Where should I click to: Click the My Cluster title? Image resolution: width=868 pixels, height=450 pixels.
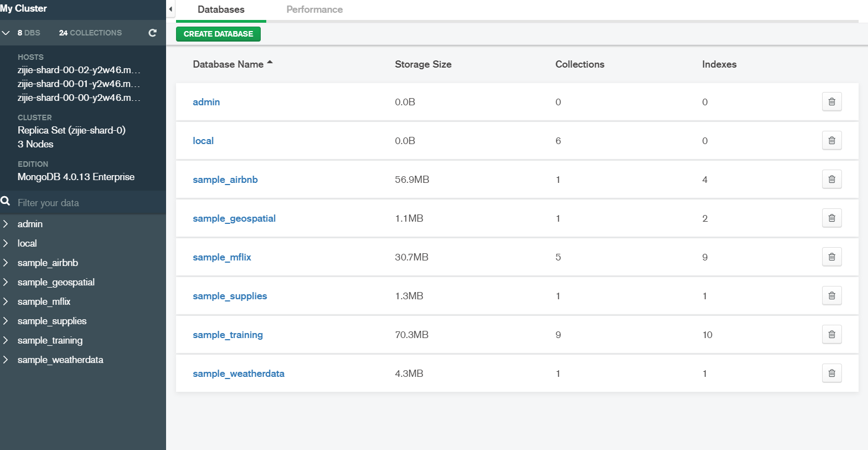pos(24,8)
